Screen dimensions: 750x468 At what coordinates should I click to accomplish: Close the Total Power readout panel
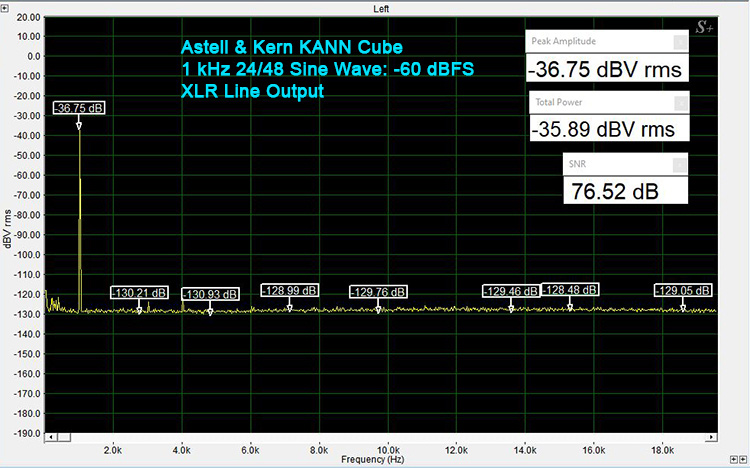click(x=681, y=102)
